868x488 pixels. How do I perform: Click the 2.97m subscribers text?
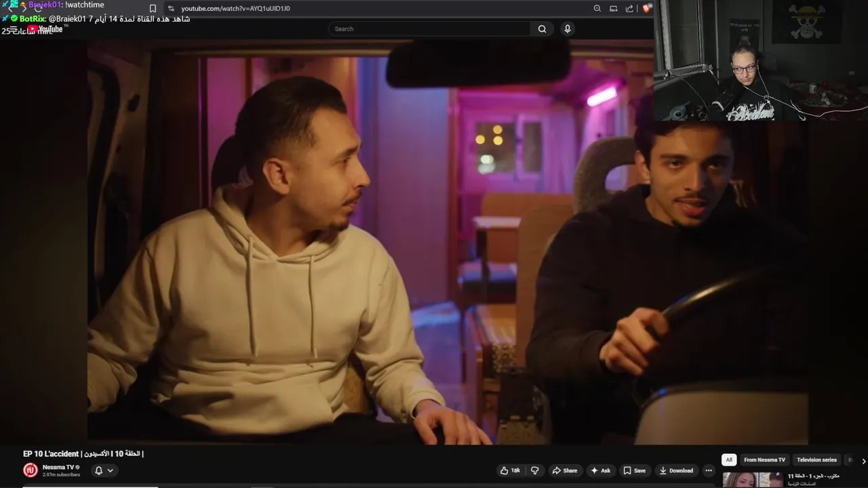[x=61, y=474]
